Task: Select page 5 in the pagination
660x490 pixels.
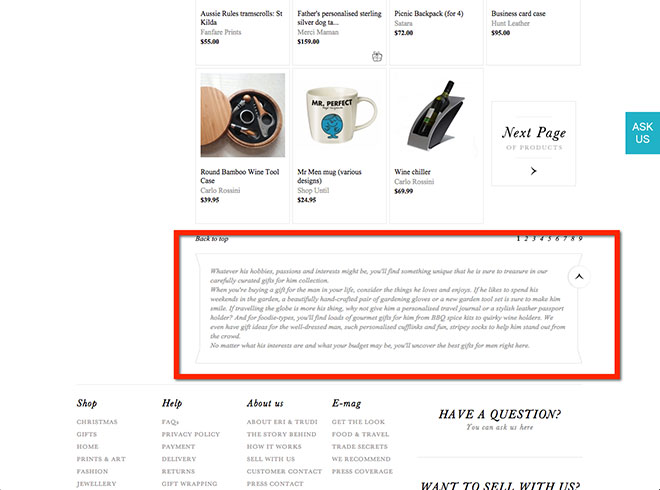Action: point(549,239)
